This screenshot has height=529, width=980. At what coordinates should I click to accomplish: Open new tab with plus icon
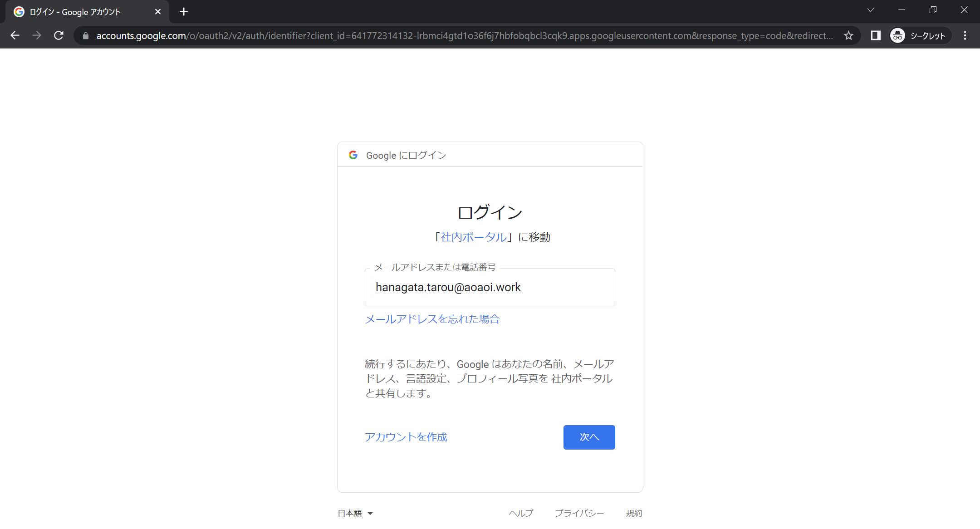click(x=183, y=12)
